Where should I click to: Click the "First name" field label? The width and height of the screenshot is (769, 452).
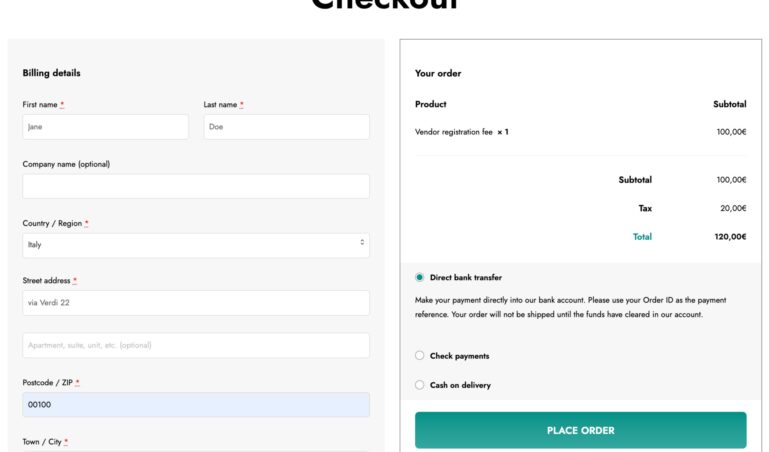pos(40,105)
